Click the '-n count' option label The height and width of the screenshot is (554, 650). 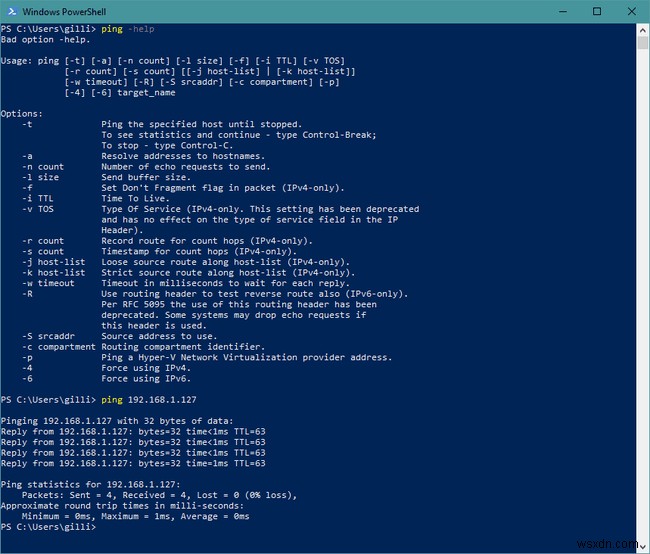click(43, 167)
